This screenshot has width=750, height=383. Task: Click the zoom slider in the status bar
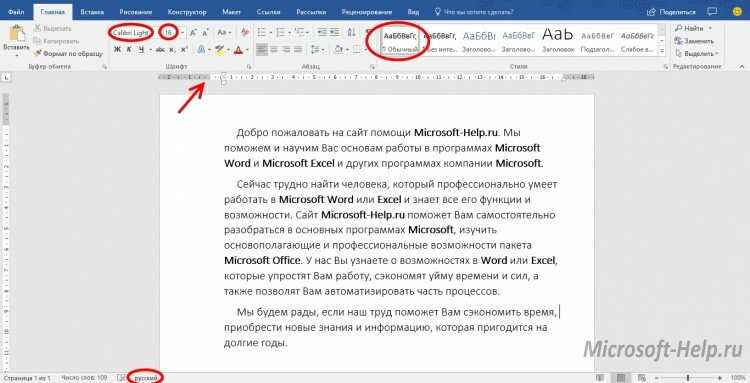click(688, 378)
